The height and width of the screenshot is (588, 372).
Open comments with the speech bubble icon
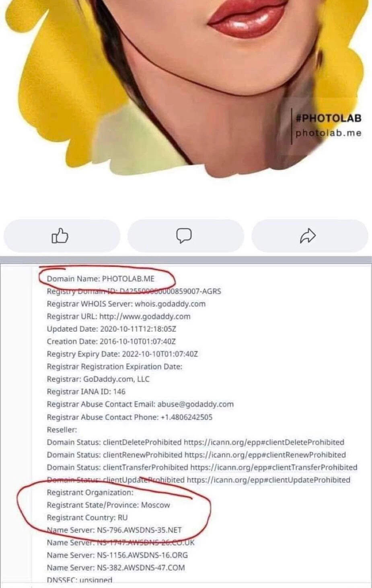click(184, 236)
